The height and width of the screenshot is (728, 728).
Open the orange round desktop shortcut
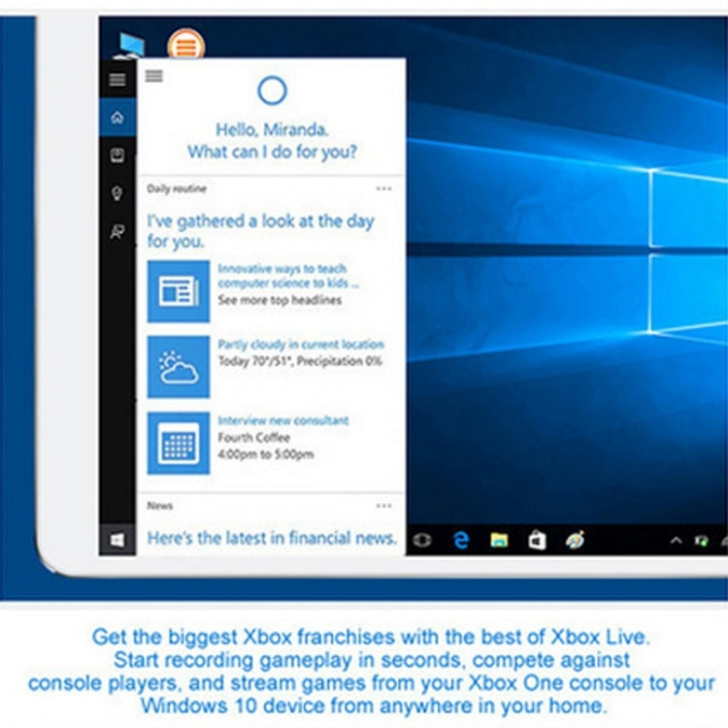pos(186,45)
